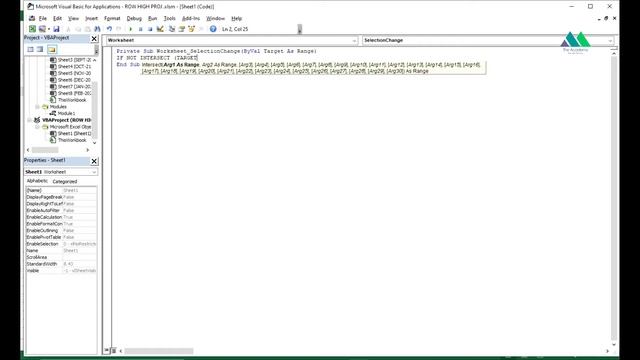This screenshot has height=360, width=640.
Task: Click the (Name) property value field
Action: point(80,190)
